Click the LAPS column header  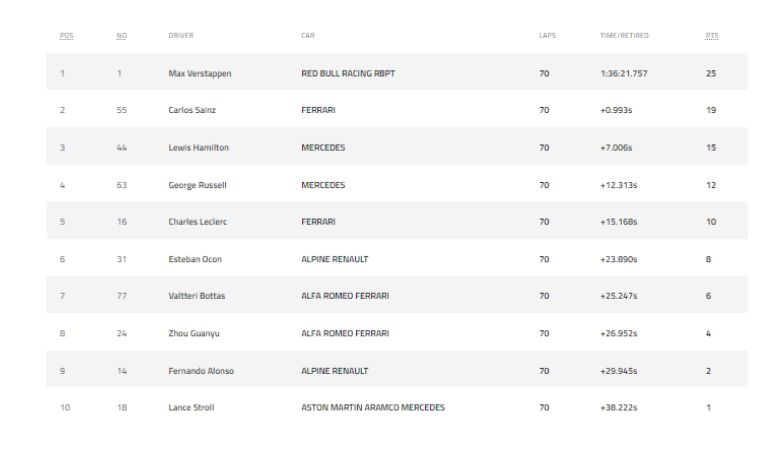pos(547,36)
